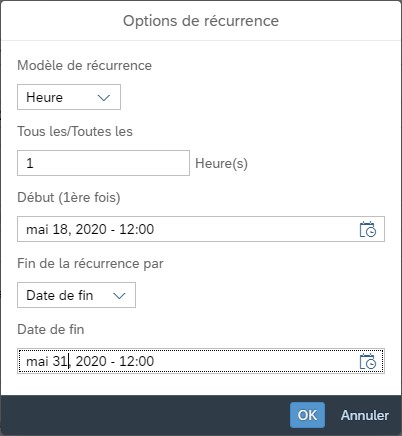Click the Fin de la récurrence par label
The image size is (402, 436).
[90, 263]
